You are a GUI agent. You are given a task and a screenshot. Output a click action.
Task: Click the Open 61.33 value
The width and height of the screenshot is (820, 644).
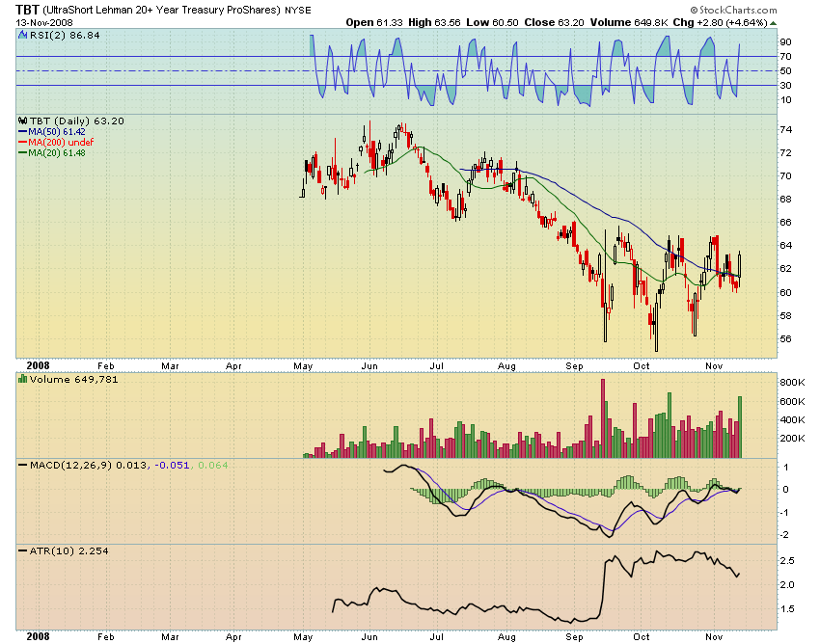(x=374, y=22)
